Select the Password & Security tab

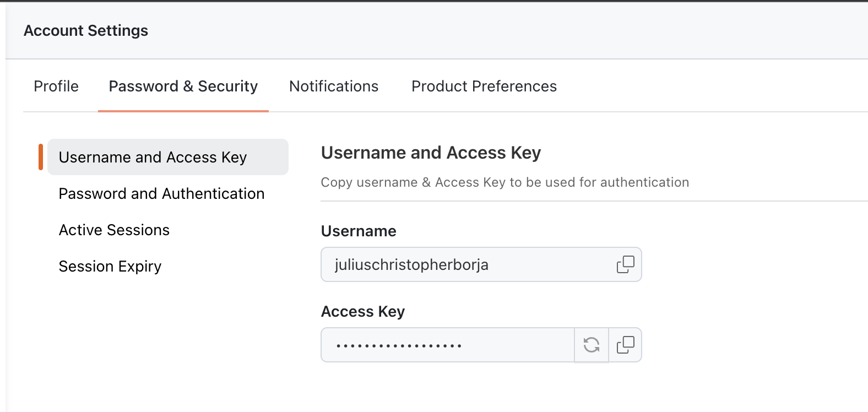pos(183,86)
